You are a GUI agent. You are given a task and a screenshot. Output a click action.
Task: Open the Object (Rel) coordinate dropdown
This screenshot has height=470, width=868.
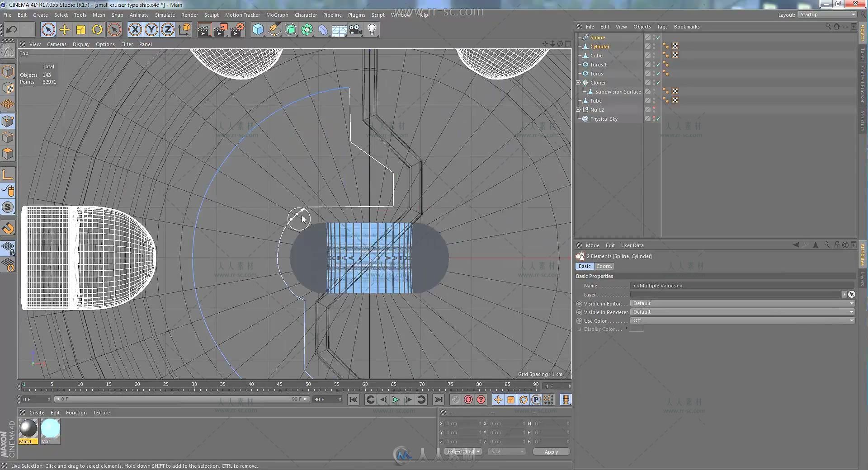[x=463, y=451]
